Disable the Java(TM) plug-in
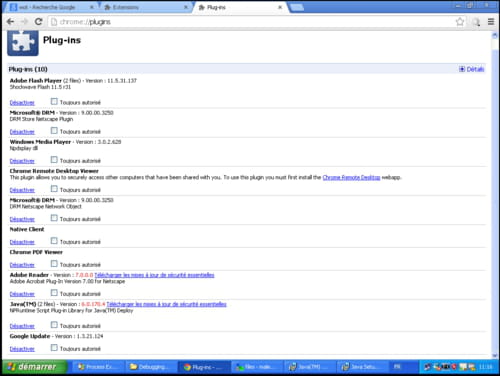This screenshot has width=500, height=376. (x=22, y=326)
